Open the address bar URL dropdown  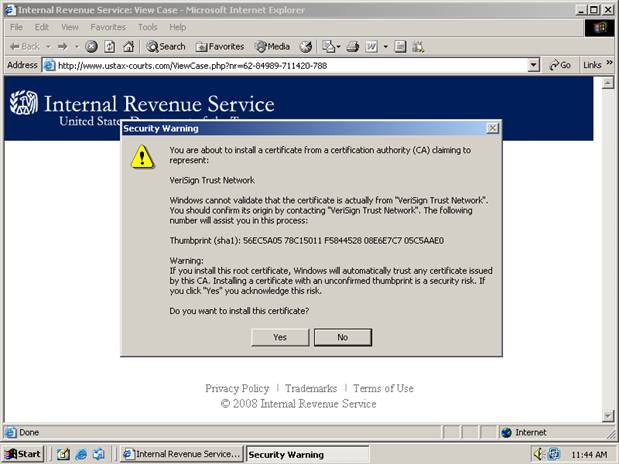click(533, 65)
